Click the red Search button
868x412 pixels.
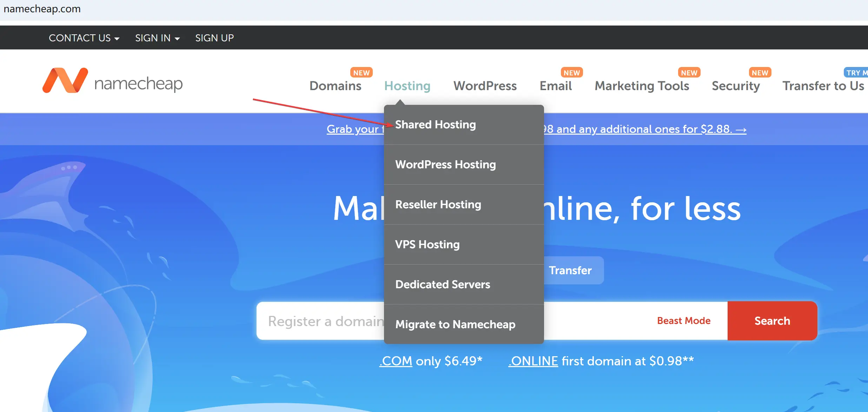[x=772, y=321]
